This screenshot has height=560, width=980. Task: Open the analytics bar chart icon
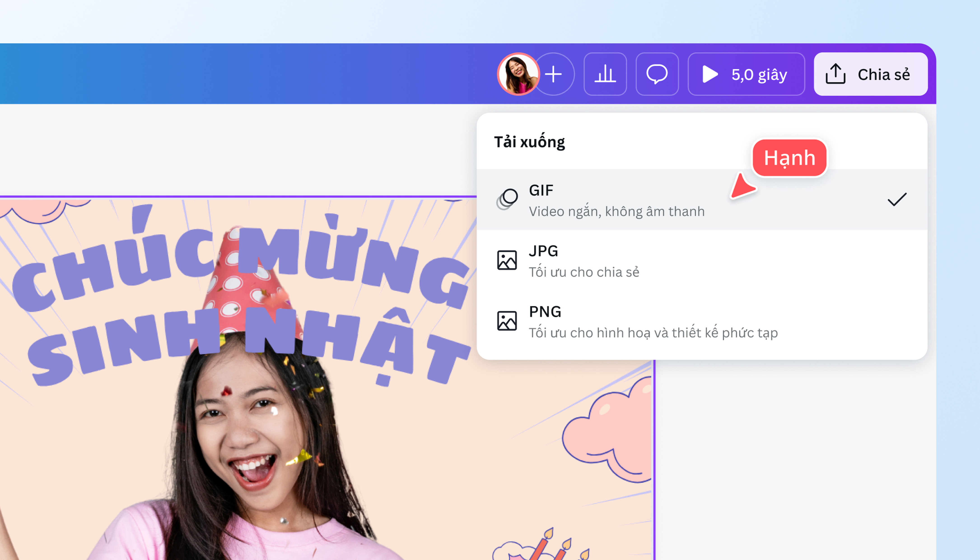click(605, 74)
